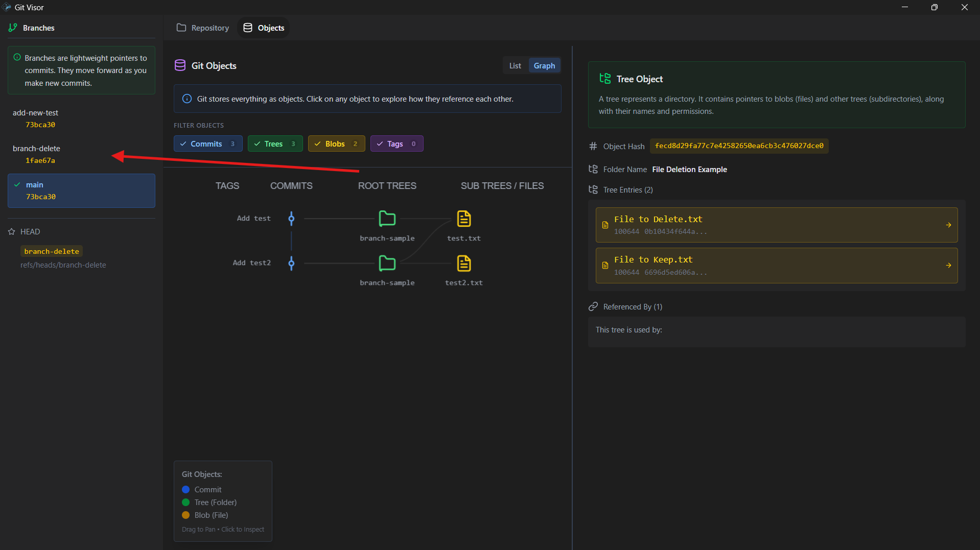Screen dimensions: 980x550
Task: Click the ROOT TREES column heading
Action: (x=387, y=186)
